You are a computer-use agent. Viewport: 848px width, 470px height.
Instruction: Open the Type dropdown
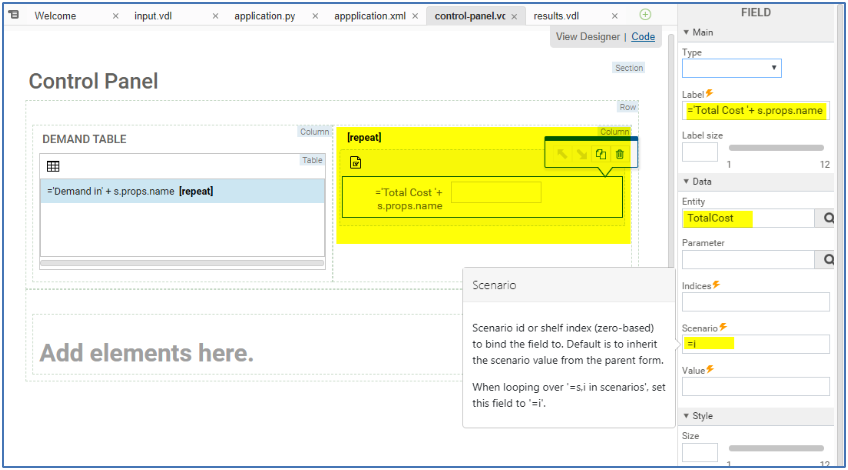tap(731, 68)
